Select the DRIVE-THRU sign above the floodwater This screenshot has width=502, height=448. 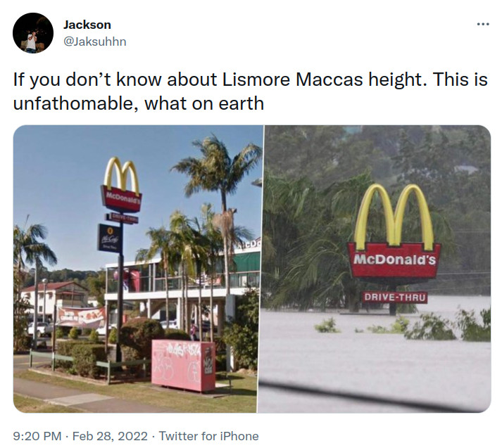click(x=395, y=297)
